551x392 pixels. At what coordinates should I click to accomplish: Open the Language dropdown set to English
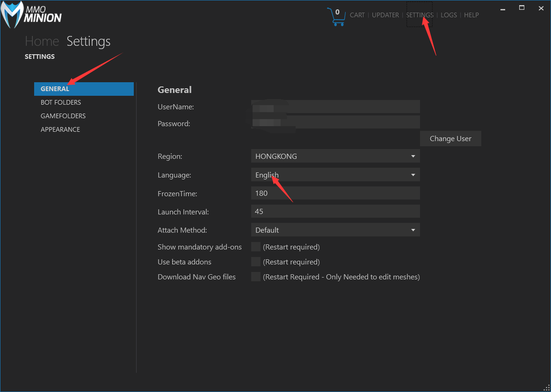click(x=335, y=175)
